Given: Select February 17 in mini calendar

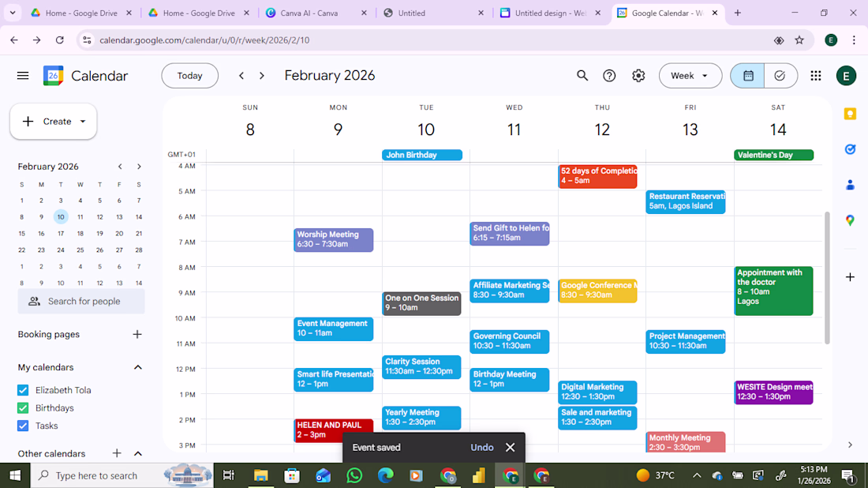Looking at the screenshot, I should pos(61,233).
